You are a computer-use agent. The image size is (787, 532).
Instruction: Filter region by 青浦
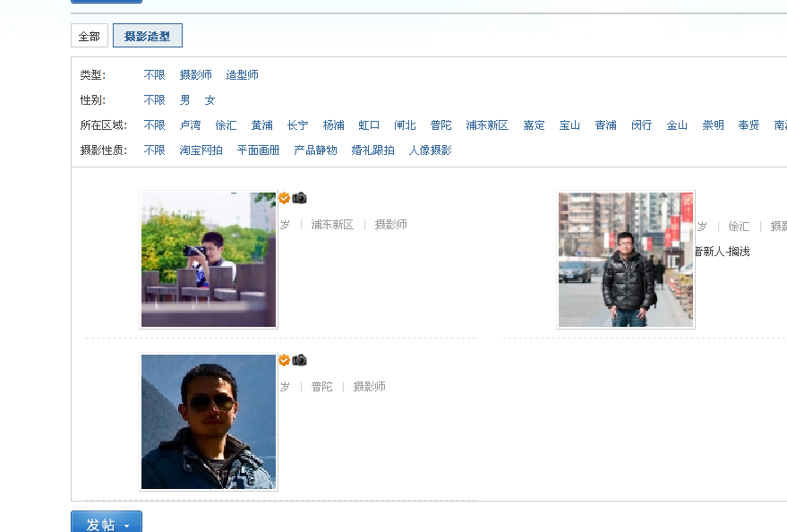click(606, 125)
